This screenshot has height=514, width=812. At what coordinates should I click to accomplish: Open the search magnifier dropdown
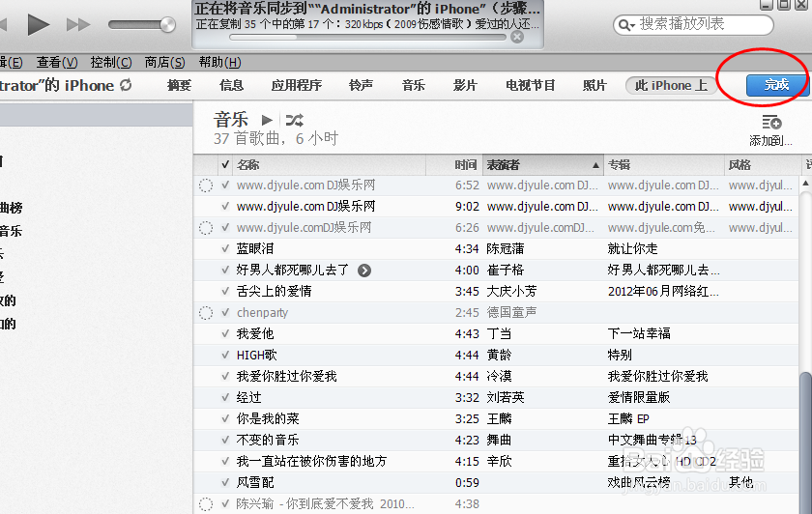tap(626, 25)
